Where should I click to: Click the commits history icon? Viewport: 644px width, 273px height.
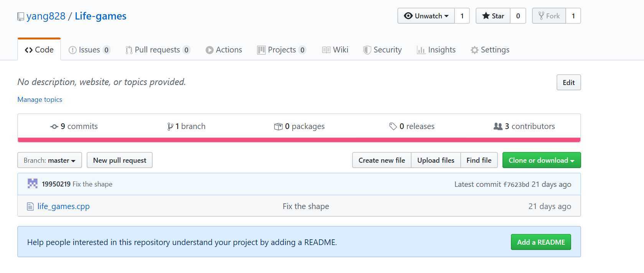[x=54, y=127]
